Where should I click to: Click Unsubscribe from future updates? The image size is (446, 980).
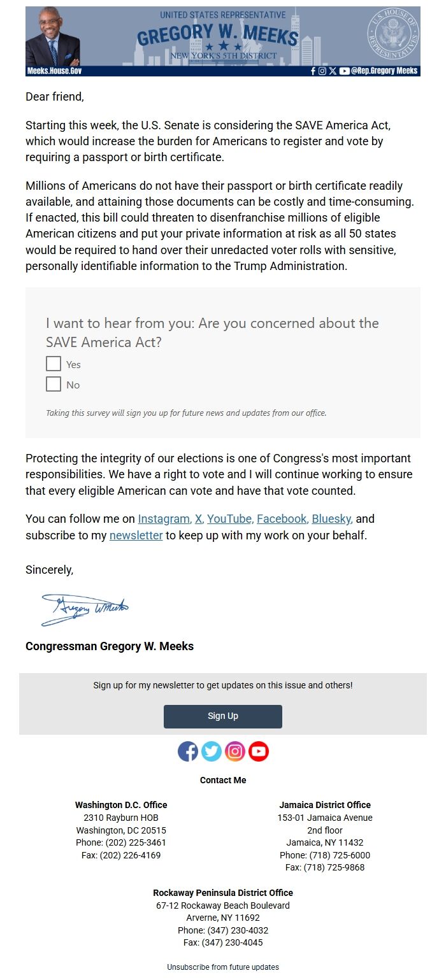(x=223, y=966)
